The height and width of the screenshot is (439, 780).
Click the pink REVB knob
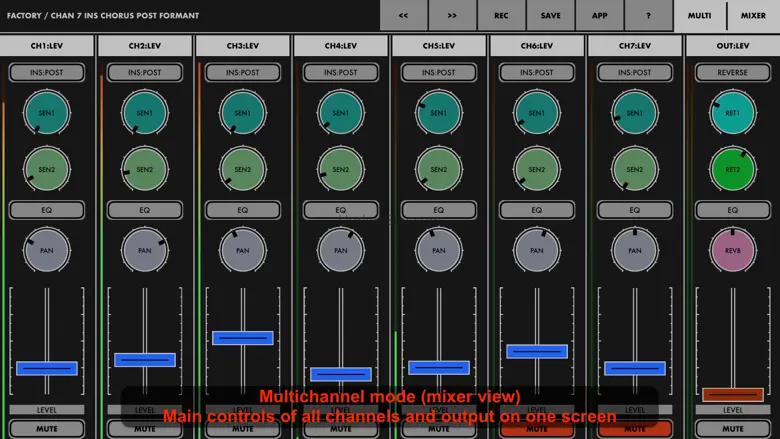tap(733, 250)
